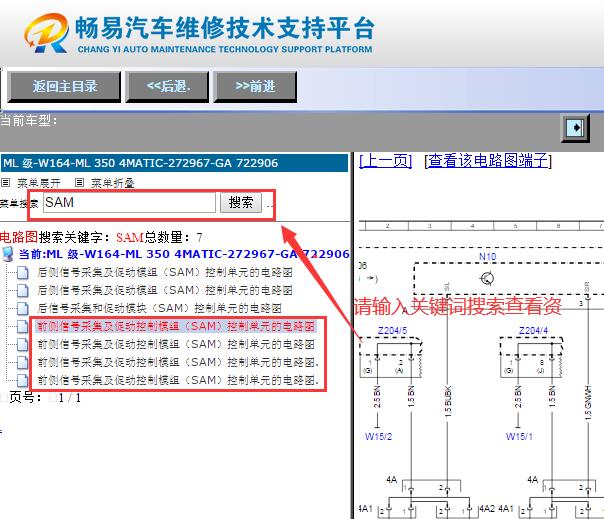The height and width of the screenshot is (519, 604).
Task: Click the W15/1 ground label
Action: [519, 437]
